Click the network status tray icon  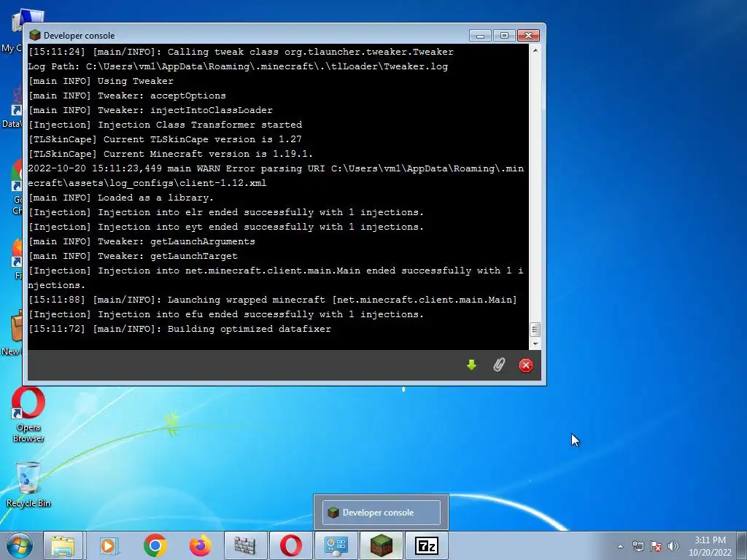(638, 546)
